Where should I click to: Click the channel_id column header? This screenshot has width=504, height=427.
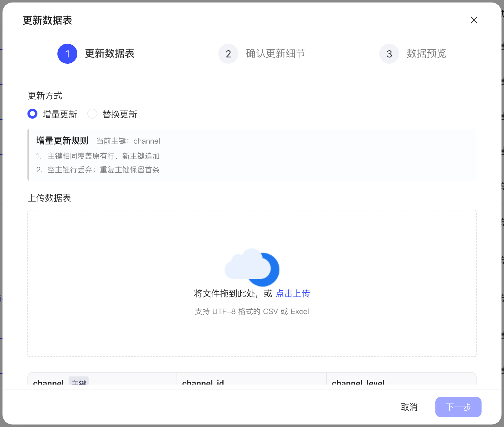point(251,379)
